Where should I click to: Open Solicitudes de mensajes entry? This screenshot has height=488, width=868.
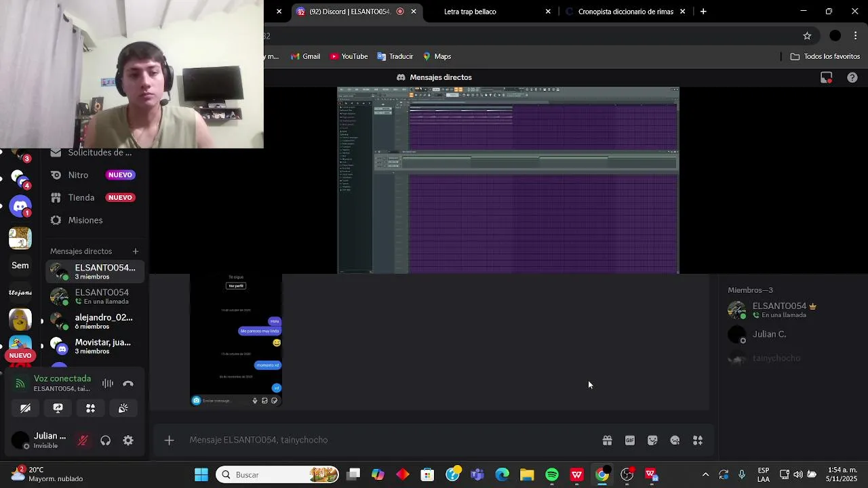(x=95, y=152)
